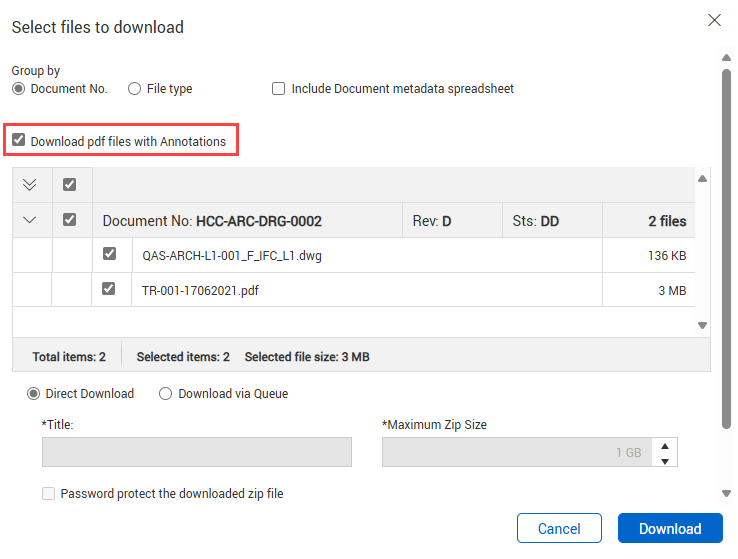Click the file list scroll-down arrow
Viewport: 738px width, 559px height.
[x=702, y=325]
